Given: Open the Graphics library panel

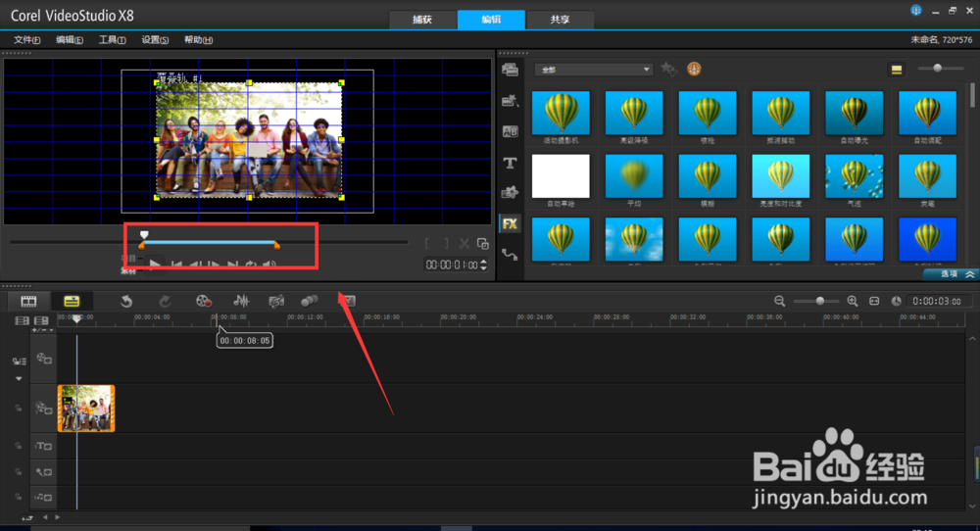Looking at the screenshot, I should pyautogui.click(x=510, y=192).
